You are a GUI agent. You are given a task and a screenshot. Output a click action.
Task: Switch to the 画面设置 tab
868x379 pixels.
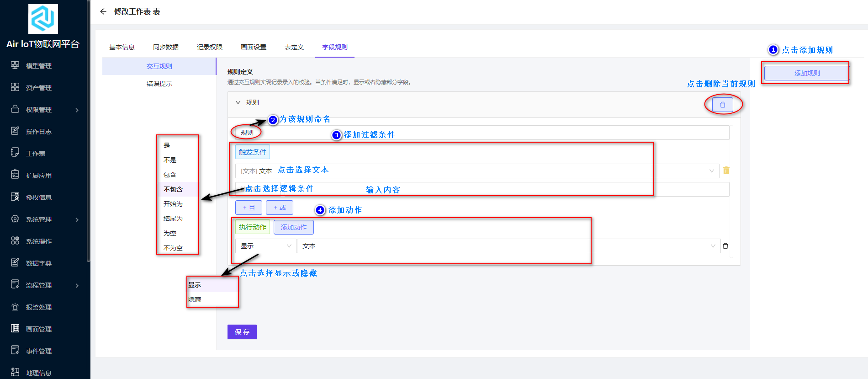pos(254,47)
